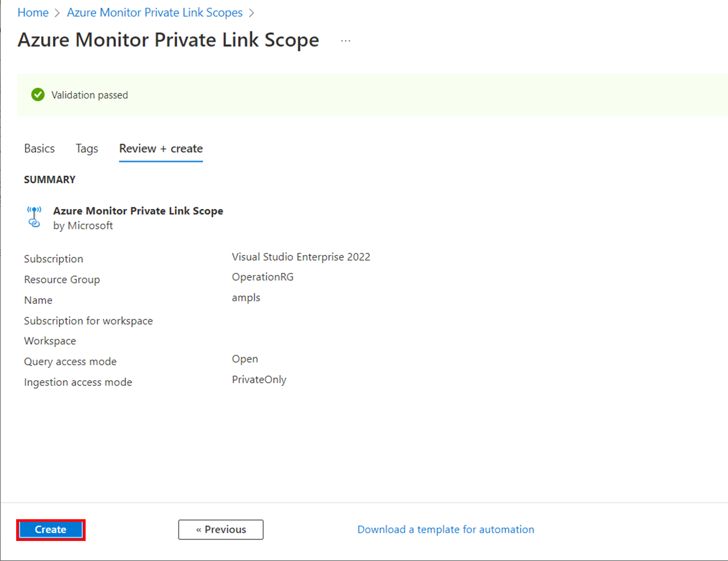Click the Create button
The width and height of the screenshot is (728, 561).
pos(50,529)
